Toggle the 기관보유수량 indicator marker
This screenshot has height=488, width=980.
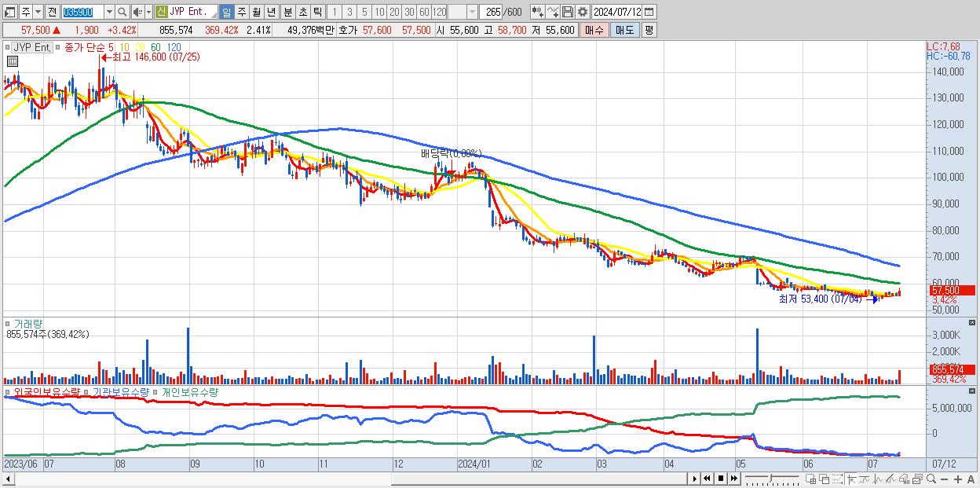(86, 391)
